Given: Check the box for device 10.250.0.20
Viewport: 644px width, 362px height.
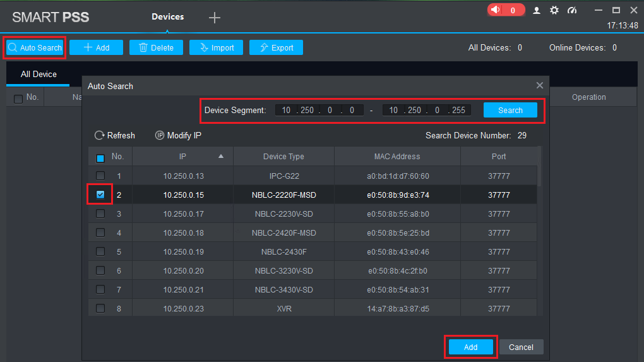Looking at the screenshot, I should (100, 270).
